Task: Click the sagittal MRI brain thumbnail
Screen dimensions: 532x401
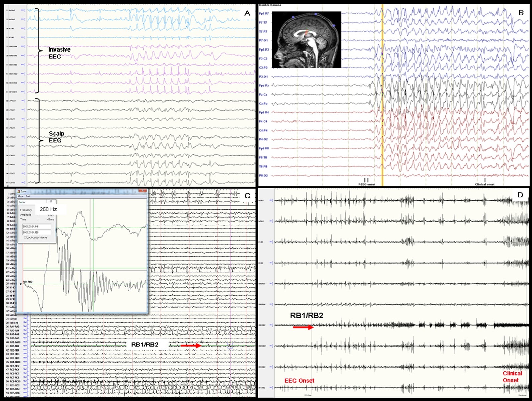Action: click(306, 40)
